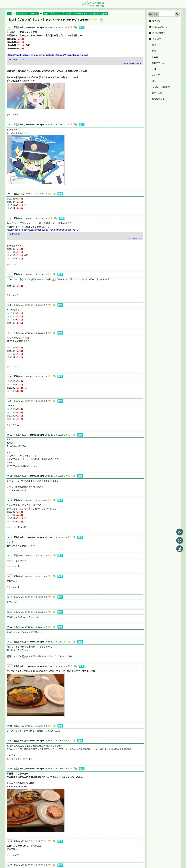
Task: Hide post 2 using its eye-slash icon
Action: coord(75,125)
